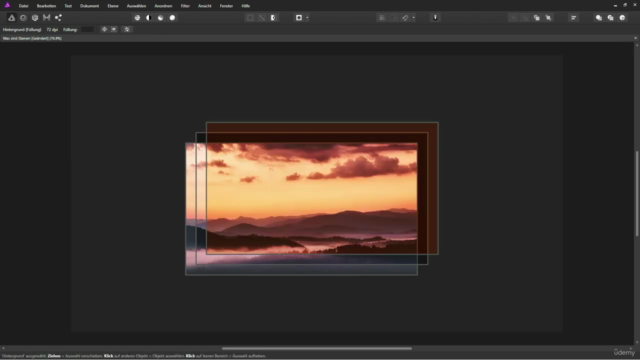Click the Affinity Photo app logo
Image resolution: width=640 pixels, height=360 pixels.
pos(7,5)
